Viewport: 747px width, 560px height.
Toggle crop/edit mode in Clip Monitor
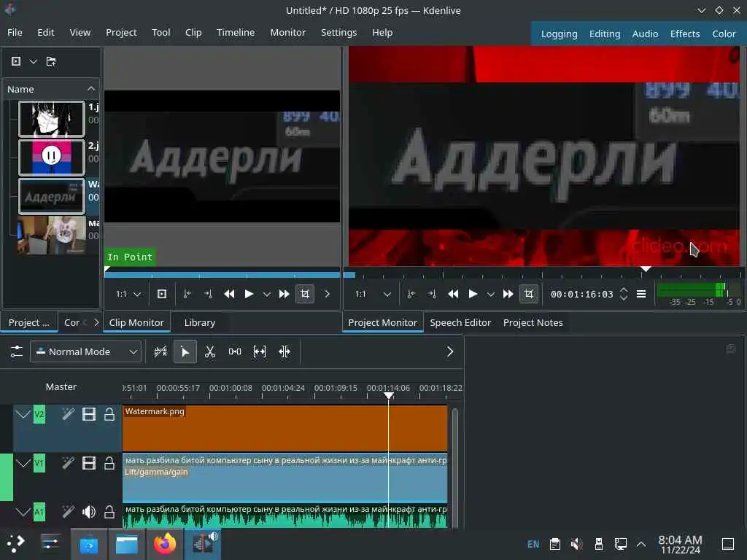click(305, 294)
